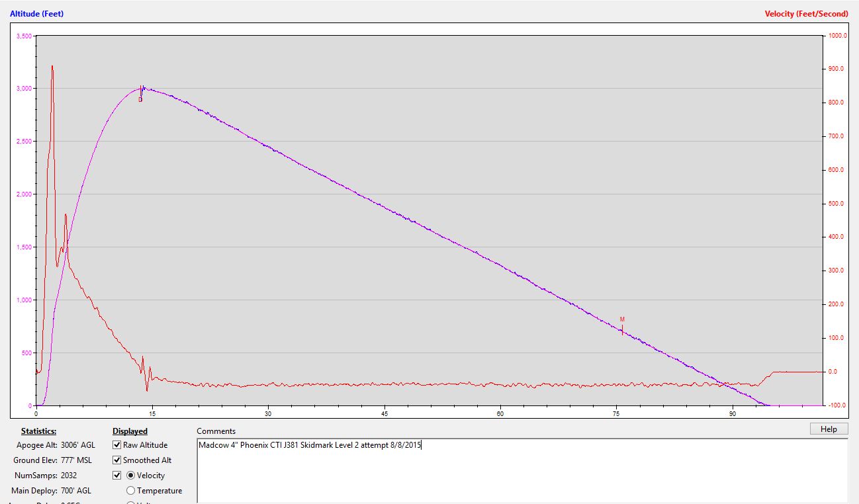The width and height of the screenshot is (859, 504).
Task: Toggle the Smoothed Alt checkbox
Action: pos(117,460)
